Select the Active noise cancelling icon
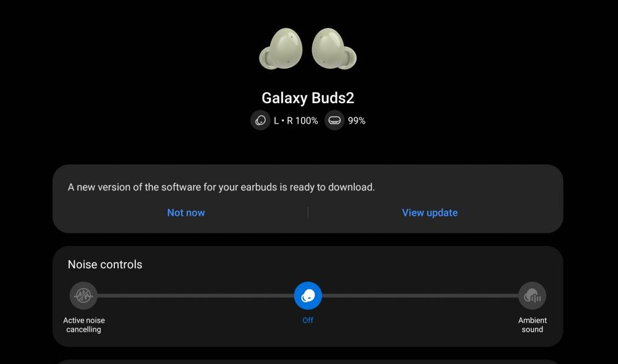The height and width of the screenshot is (364, 618). (83, 295)
